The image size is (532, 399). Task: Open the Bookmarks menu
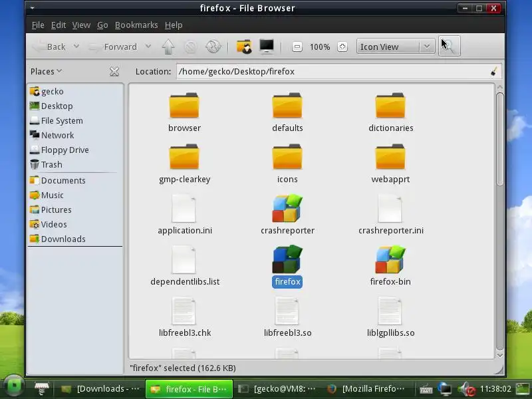[x=136, y=25]
